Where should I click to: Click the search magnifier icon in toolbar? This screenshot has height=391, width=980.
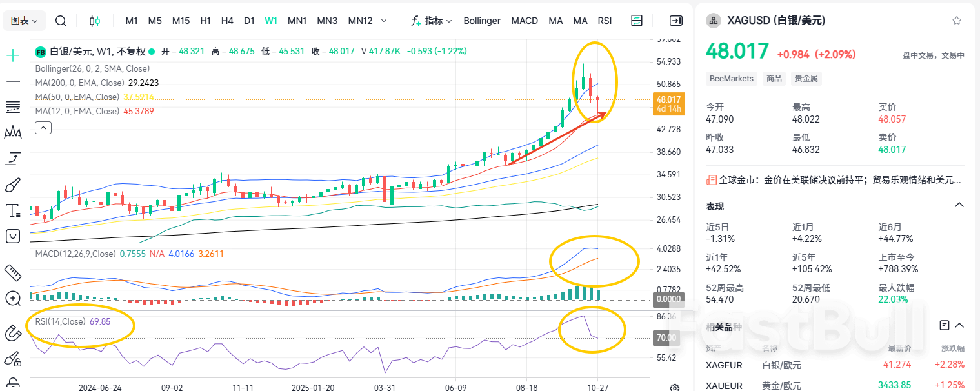[x=61, y=21]
